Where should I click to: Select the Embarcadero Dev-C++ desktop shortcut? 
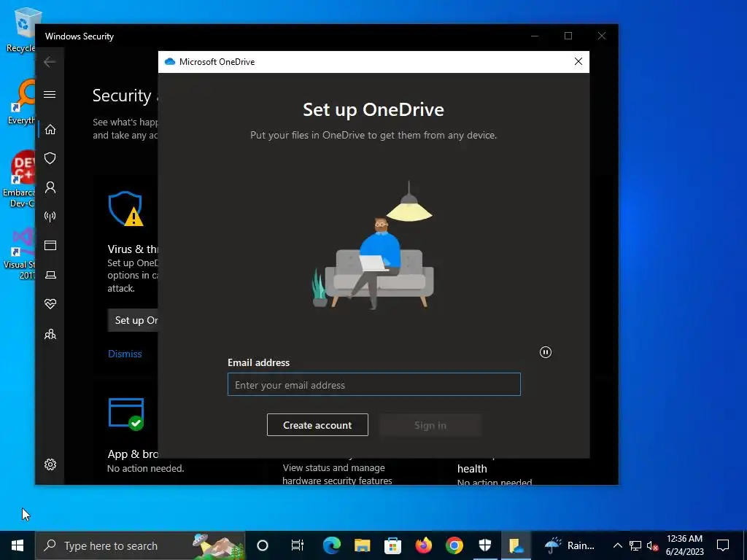[20, 179]
